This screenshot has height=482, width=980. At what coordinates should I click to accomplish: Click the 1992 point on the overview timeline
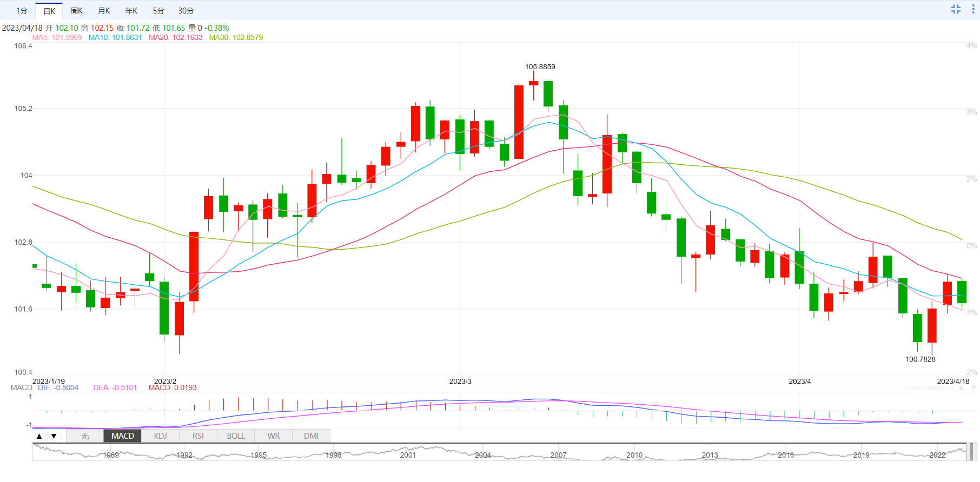[184, 455]
